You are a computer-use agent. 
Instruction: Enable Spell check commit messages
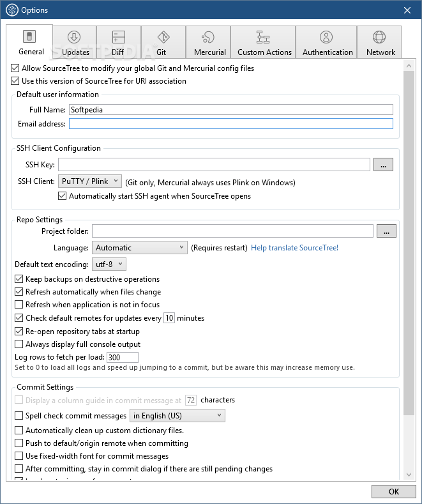19,416
